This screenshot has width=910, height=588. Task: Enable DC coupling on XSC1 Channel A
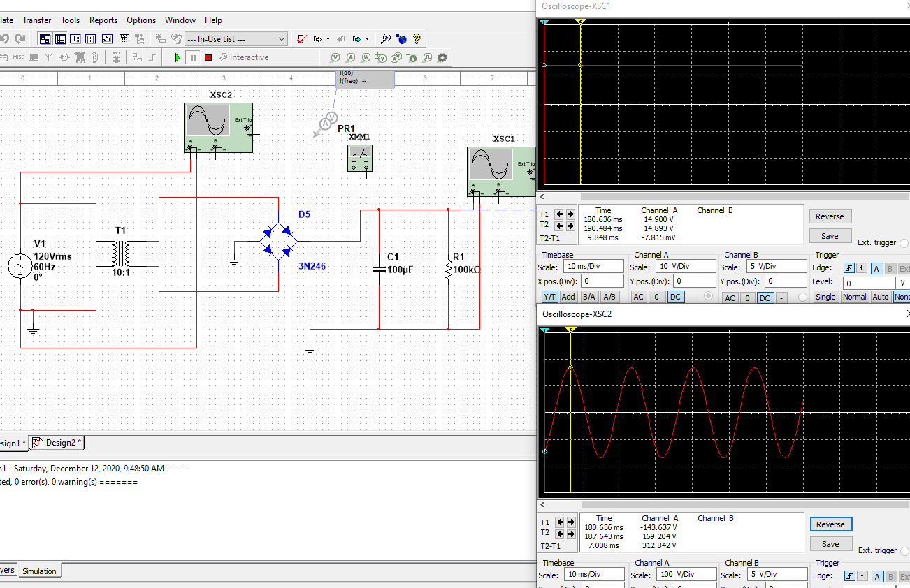[x=676, y=297]
